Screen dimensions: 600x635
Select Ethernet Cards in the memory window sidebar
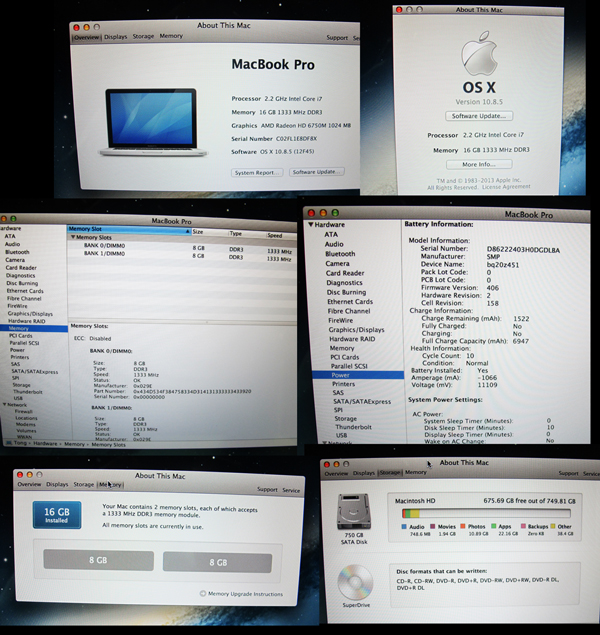coord(25,291)
